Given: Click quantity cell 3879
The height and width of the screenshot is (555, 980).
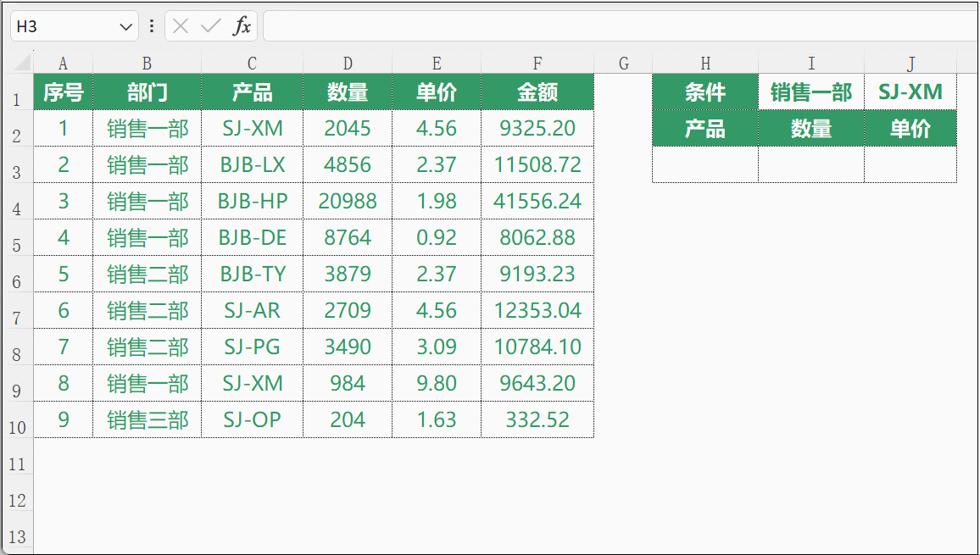Looking at the screenshot, I should (x=348, y=274).
